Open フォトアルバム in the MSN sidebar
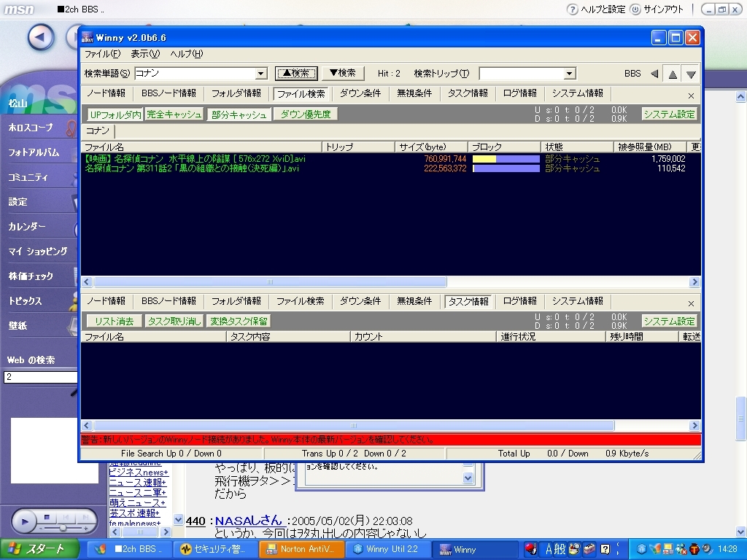 click(x=34, y=152)
